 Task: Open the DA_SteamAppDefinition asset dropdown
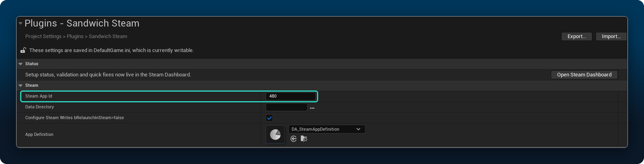coord(327,129)
